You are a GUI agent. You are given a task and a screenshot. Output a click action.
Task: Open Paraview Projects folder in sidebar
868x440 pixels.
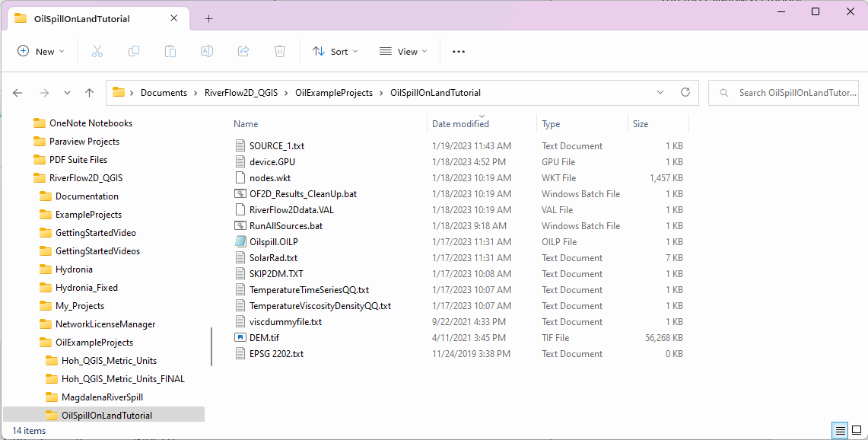point(84,142)
